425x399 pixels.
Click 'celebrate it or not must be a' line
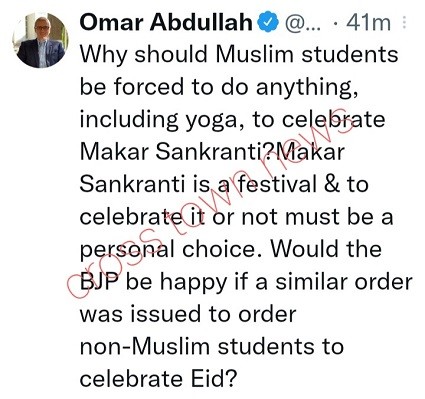click(x=236, y=217)
